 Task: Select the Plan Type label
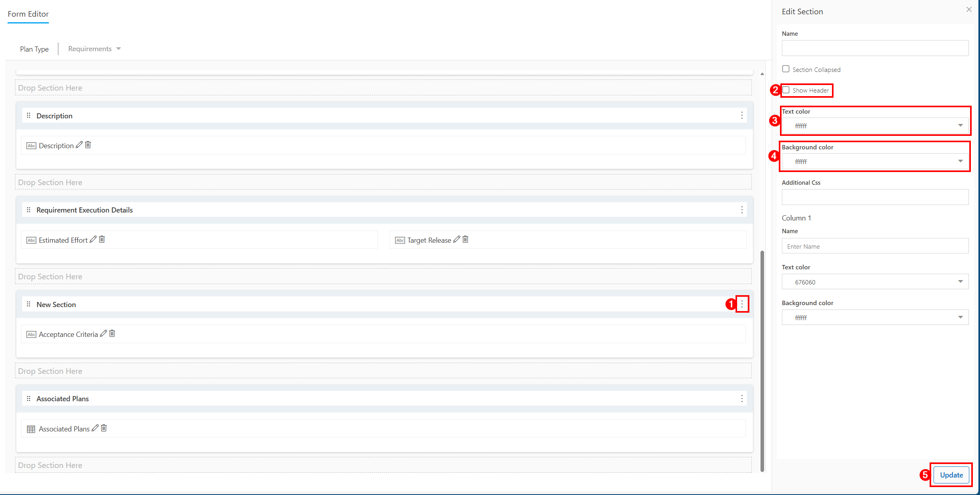35,49
